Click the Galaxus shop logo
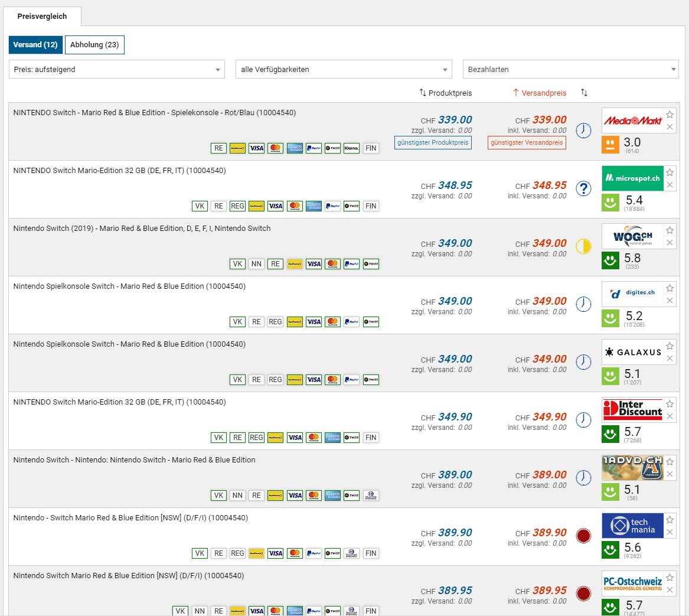The height and width of the screenshot is (616, 689). pos(632,352)
